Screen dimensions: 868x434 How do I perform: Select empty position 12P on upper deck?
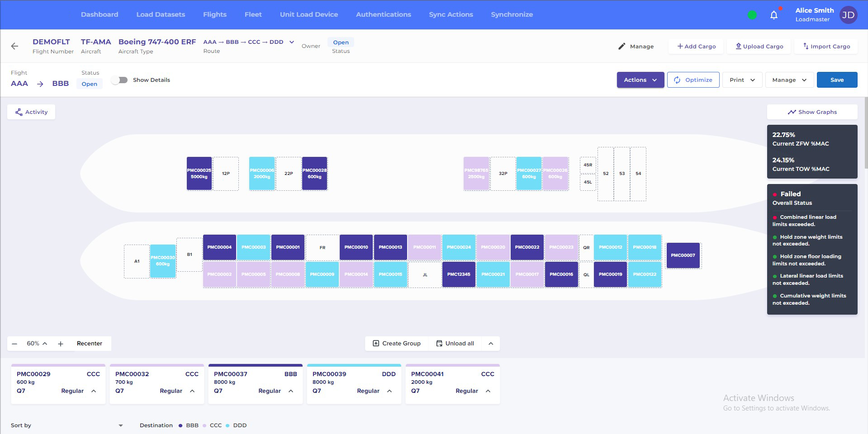tap(226, 174)
